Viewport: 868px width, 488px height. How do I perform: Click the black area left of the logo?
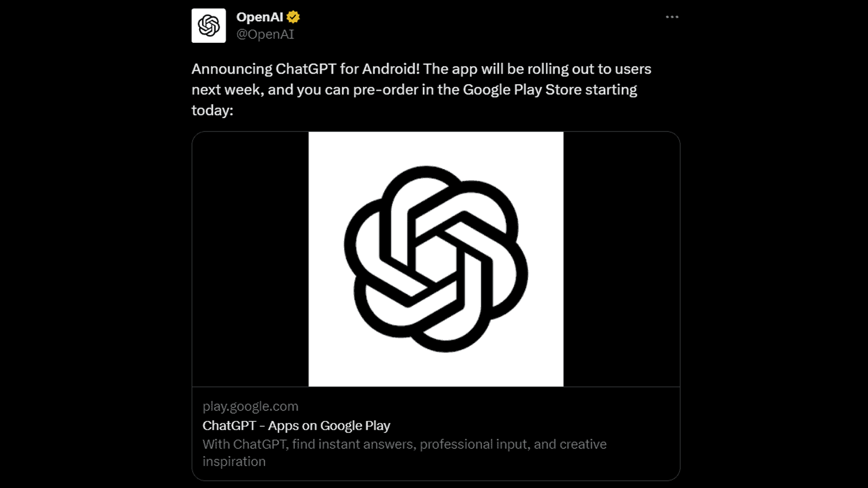pyautogui.click(x=251, y=259)
